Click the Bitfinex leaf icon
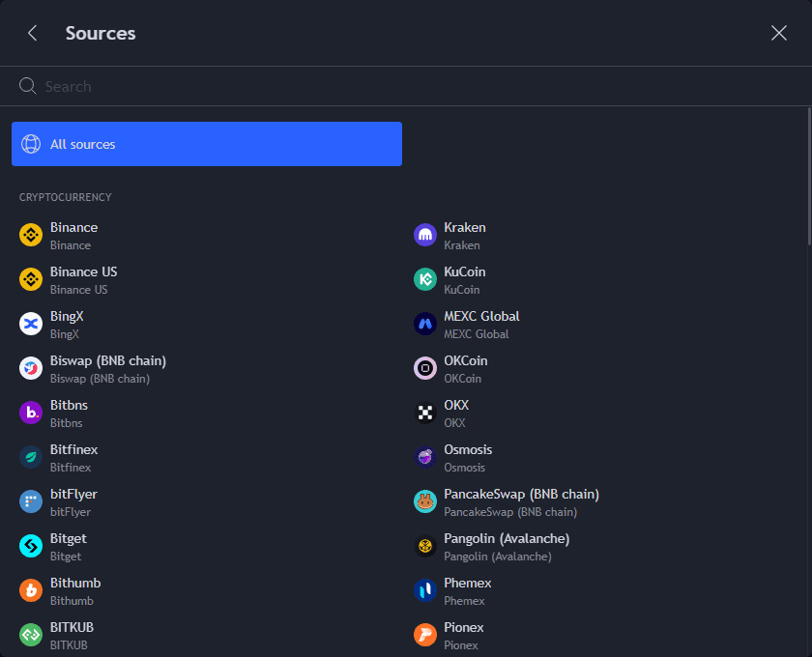This screenshot has width=812, height=657. pos(31,457)
